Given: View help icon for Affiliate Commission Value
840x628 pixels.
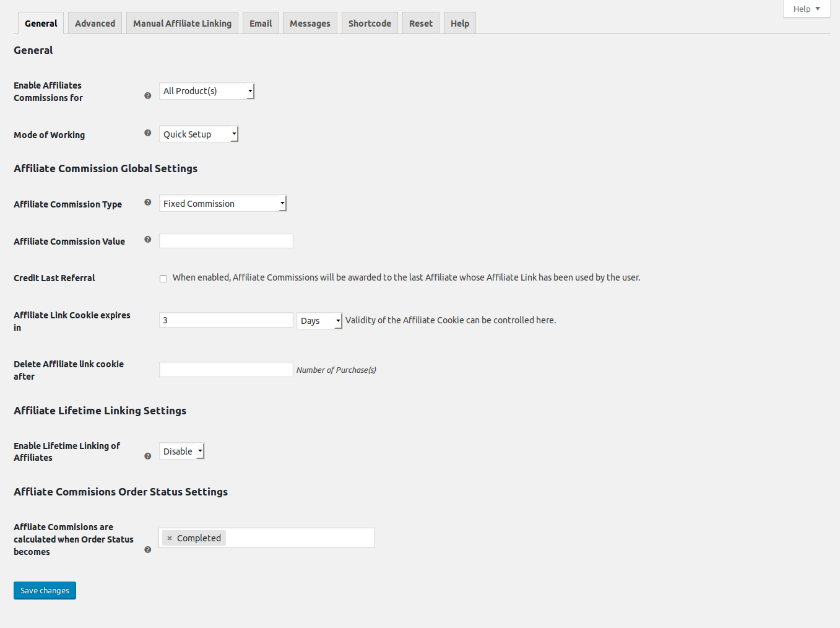Looking at the screenshot, I should 147,239.
